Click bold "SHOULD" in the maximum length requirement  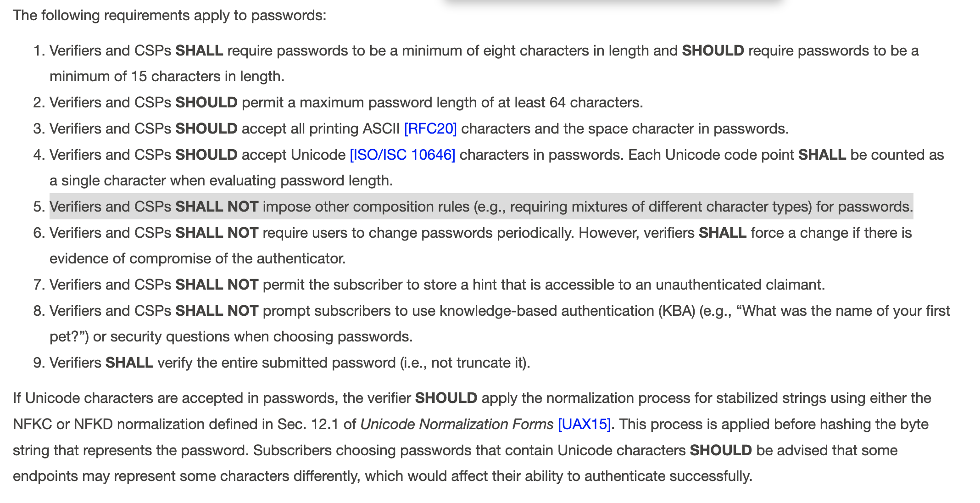pos(206,102)
